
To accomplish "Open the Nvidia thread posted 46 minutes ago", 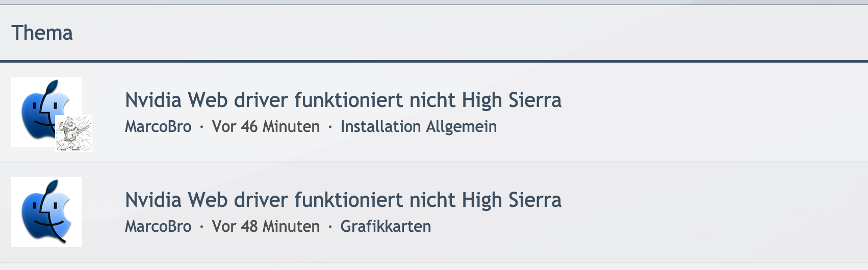I will pyautogui.click(x=343, y=100).
